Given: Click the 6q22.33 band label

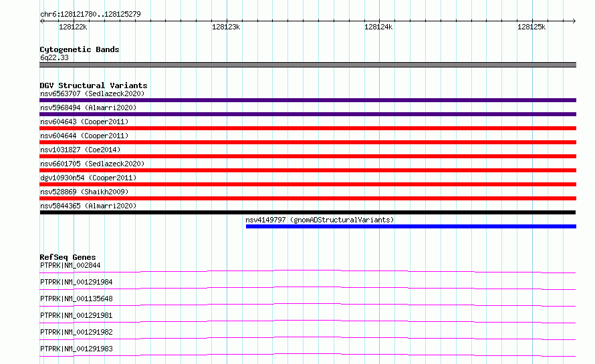Looking at the screenshot, I should pyautogui.click(x=54, y=57).
